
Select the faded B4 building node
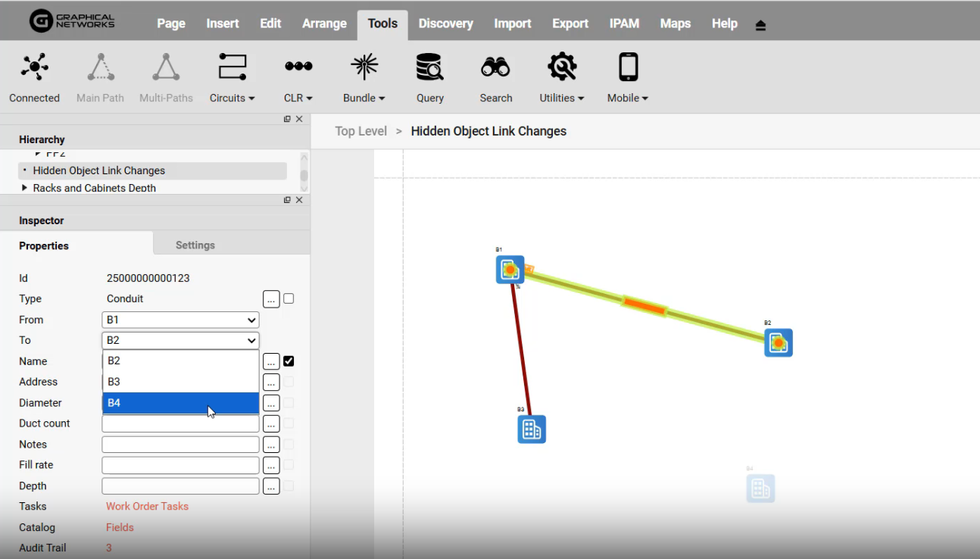[760, 489]
